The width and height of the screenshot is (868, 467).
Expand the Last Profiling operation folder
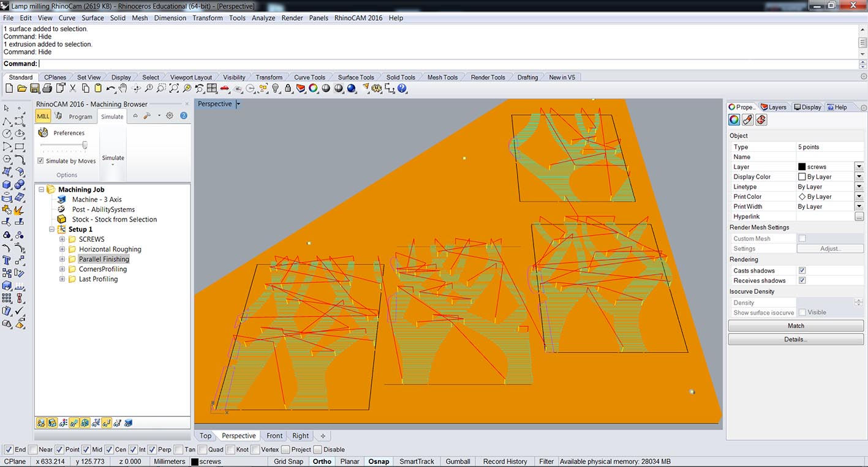click(62, 278)
